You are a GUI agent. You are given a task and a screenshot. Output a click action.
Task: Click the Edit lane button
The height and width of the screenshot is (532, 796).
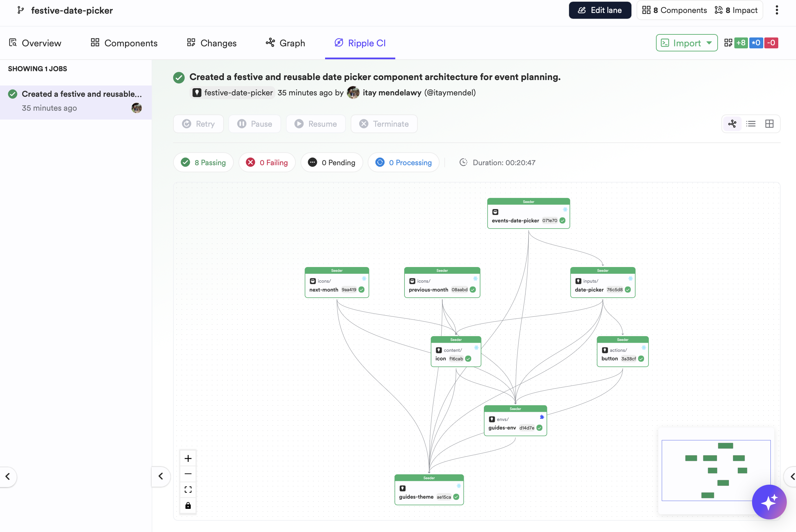pyautogui.click(x=600, y=10)
